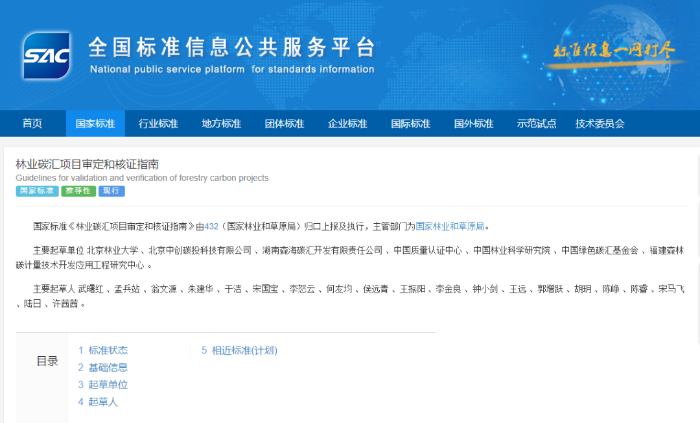Open the 首页 home tab
This screenshot has height=423, width=700.
tap(32, 124)
